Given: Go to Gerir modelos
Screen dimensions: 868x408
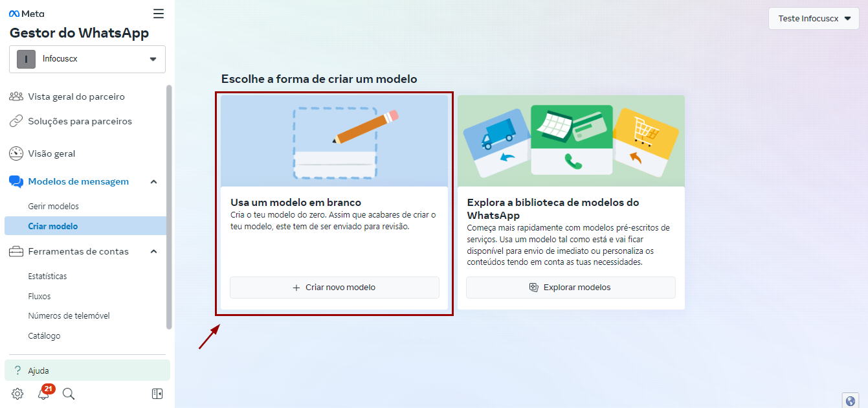Looking at the screenshot, I should 53,207.
